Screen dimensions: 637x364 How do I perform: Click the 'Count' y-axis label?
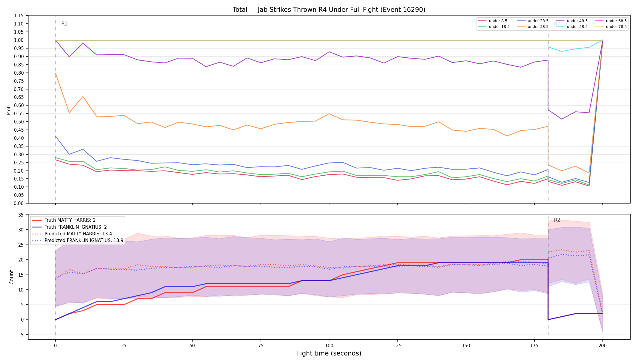[x=12, y=277]
